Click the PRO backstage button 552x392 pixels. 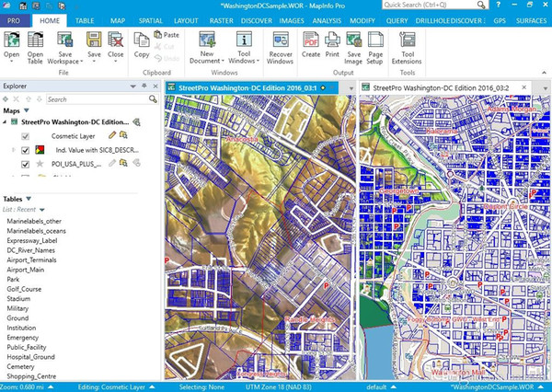[14, 21]
